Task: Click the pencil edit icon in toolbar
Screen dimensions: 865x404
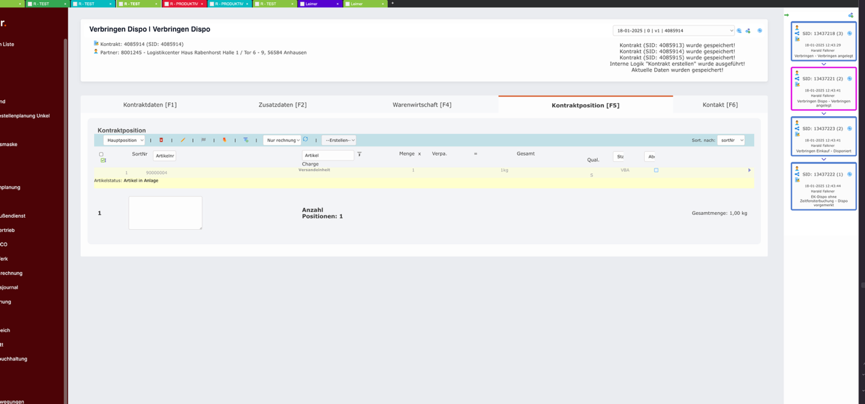Action: 183,140
